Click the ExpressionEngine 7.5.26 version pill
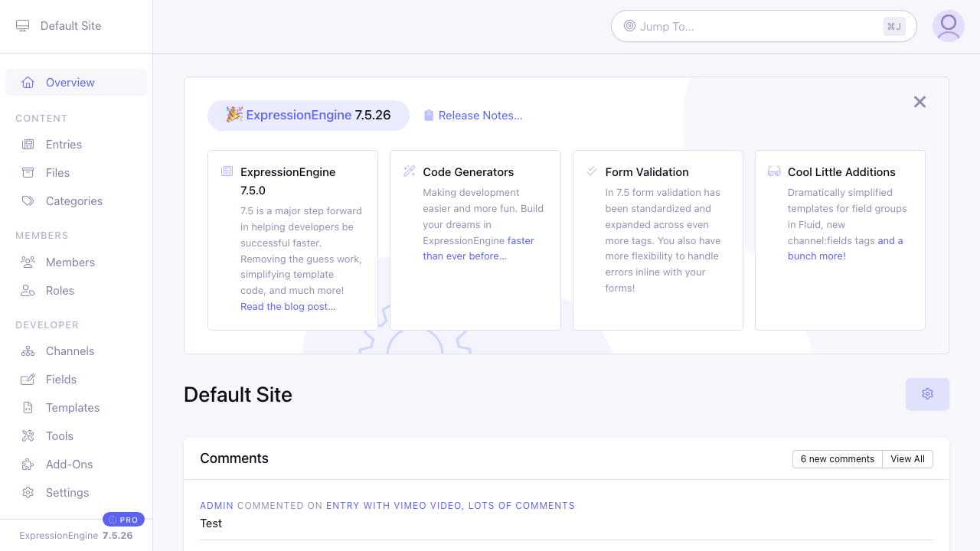Screen dimensions: 980x551 tap(309, 116)
